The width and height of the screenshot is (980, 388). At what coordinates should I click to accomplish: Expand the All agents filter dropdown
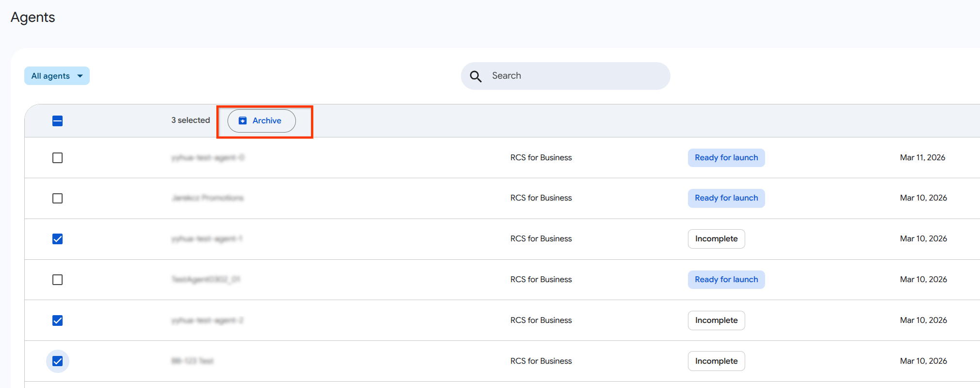click(x=57, y=76)
